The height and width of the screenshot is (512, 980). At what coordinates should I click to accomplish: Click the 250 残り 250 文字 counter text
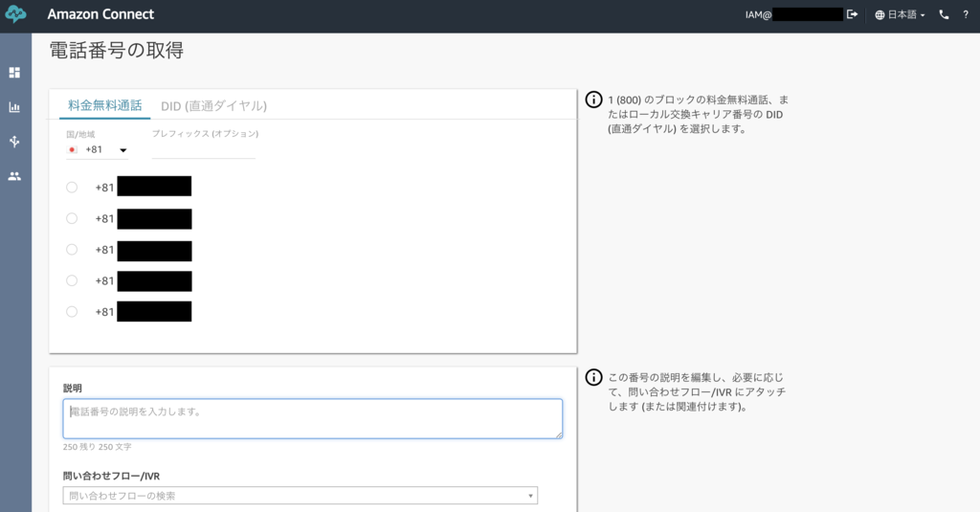(x=97, y=447)
